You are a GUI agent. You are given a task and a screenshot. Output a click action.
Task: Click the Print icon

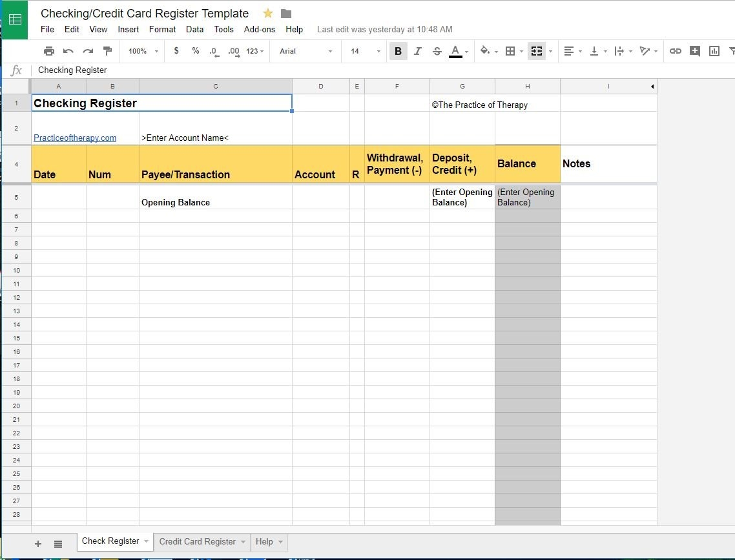pos(49,51)
